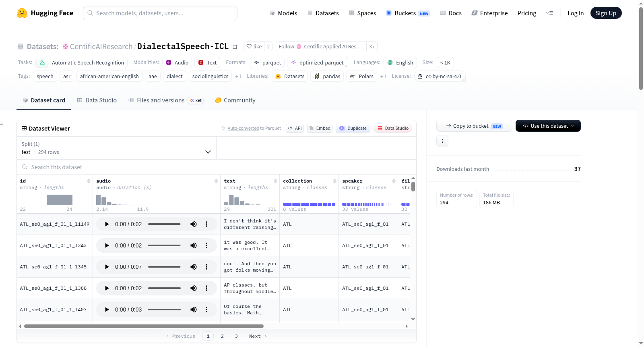Click the Duplicate button
644x347 pixels.
point(353,128)
